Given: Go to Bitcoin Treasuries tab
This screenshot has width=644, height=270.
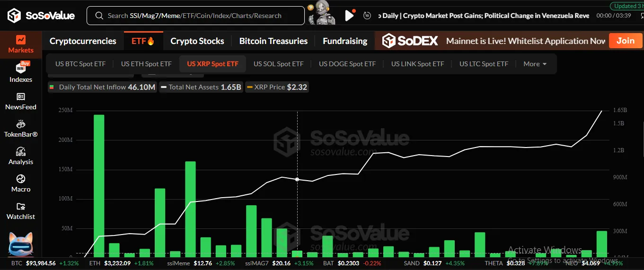Looking at the screenshot, I should pos(273,41).
